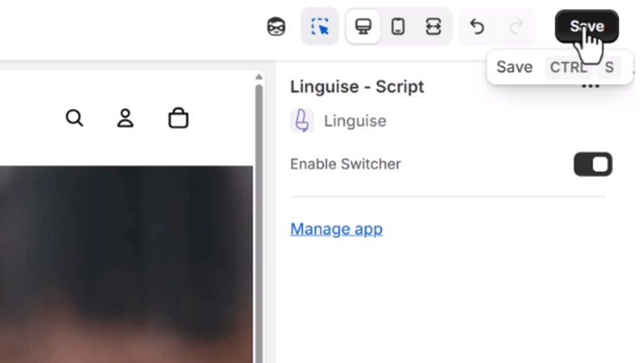Click the avatar icon with glasses

pos(276,27)
